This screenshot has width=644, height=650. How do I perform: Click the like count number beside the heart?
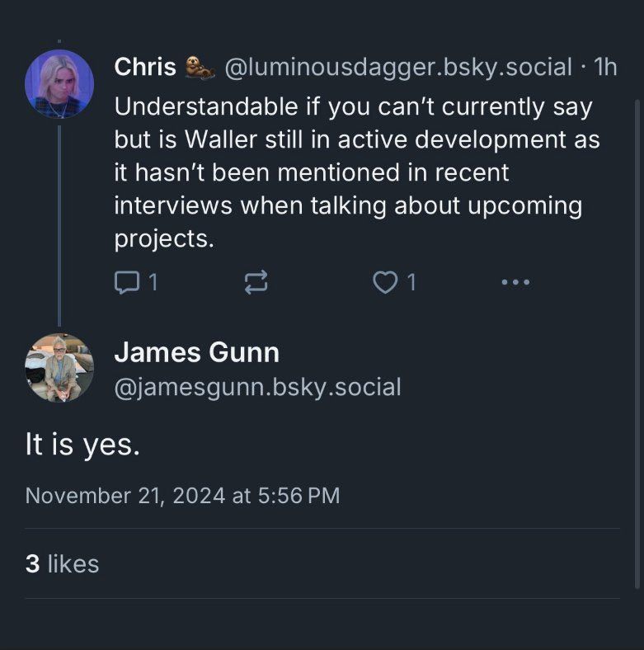(x=411, y=283)
